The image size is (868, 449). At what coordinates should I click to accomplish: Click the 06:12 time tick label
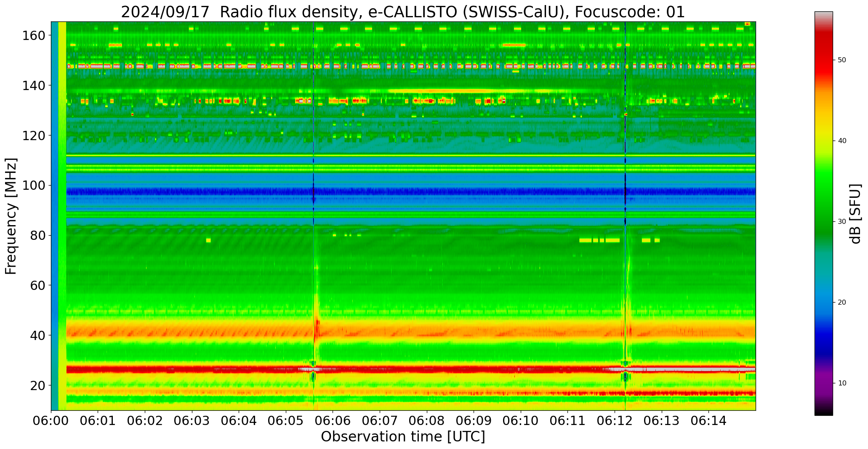[x=615, y=420]
